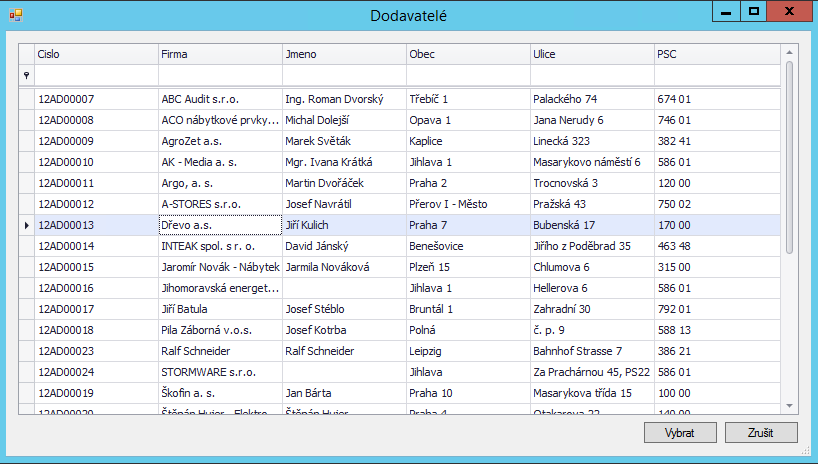Focus the PSC filter field
This screenshot has width=818, height=464.
[718, 76]
